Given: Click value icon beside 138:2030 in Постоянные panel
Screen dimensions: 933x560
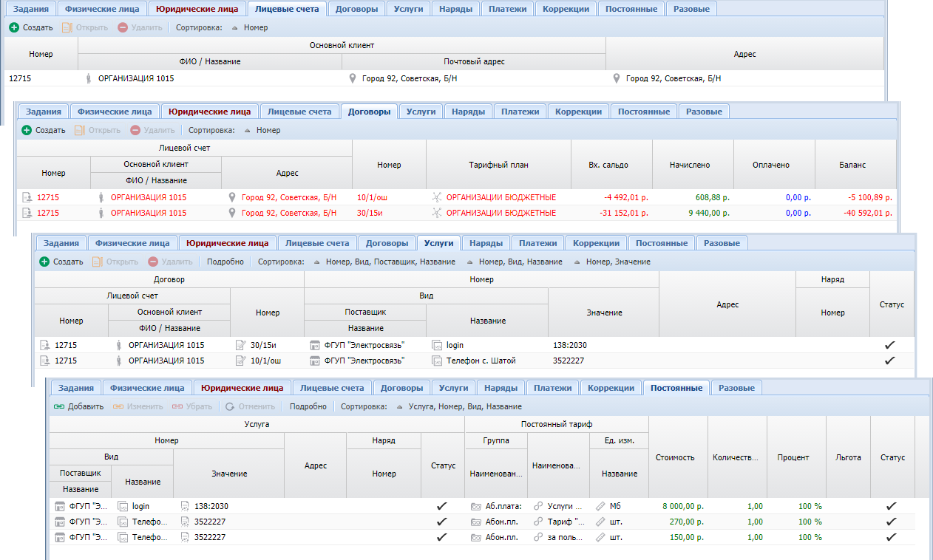Looking at the screenshot, I should (185, 506).
